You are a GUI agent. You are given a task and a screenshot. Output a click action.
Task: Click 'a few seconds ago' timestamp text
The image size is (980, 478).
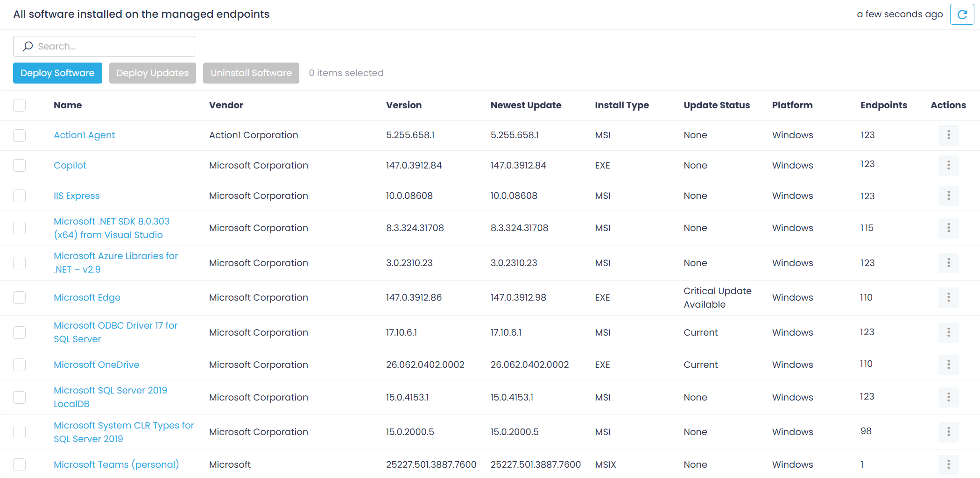pyautogui.click(x=900, y=14)
